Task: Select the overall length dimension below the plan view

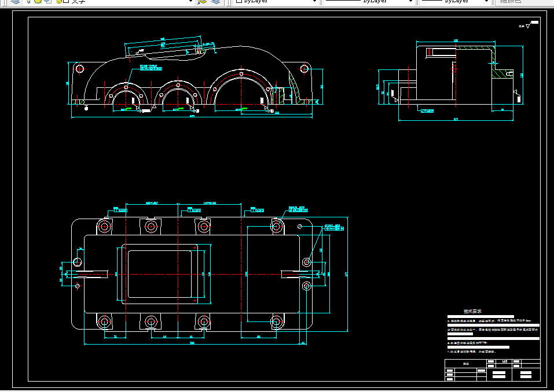Action: click(x=192, y=343)
